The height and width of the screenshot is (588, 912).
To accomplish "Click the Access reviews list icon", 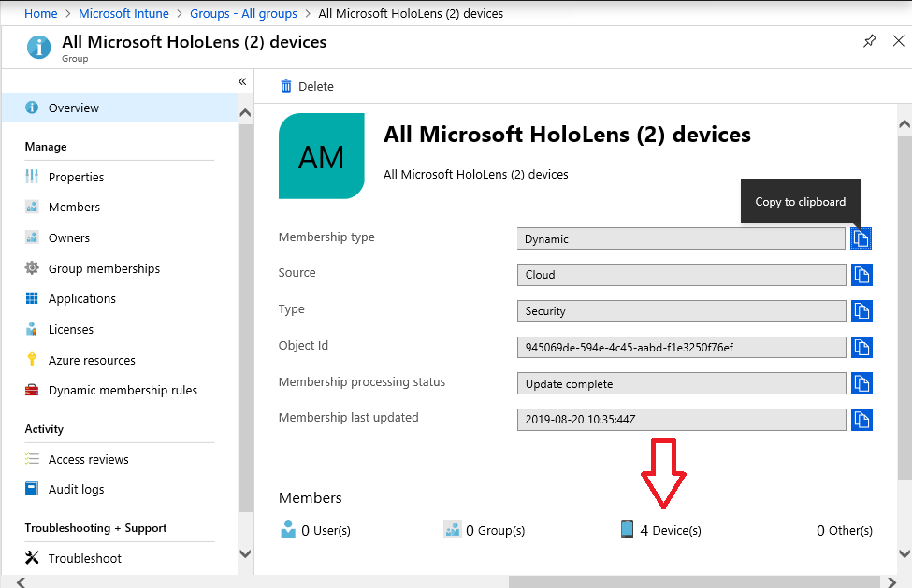I will coord(32,458).
